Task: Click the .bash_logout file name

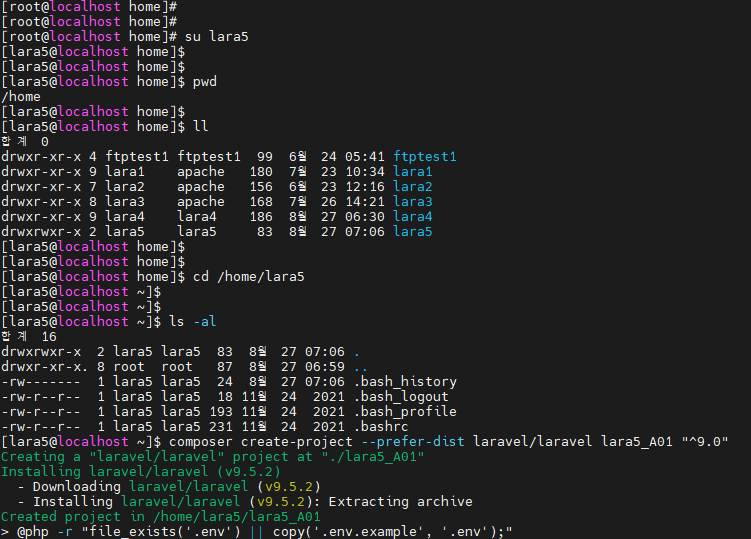Action: coord(401,397)
